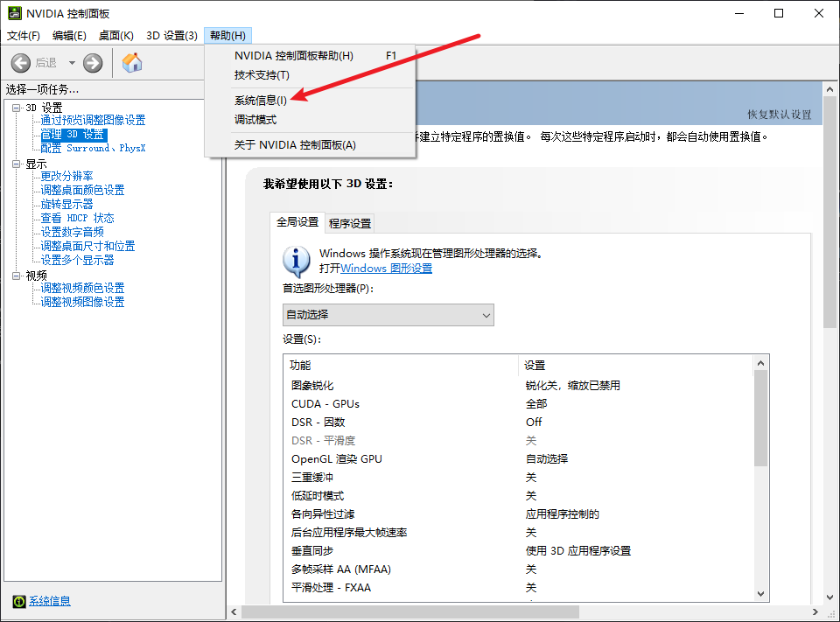Open 调整视频图像设置 task

pyautogui.click(x=82, y=302)
